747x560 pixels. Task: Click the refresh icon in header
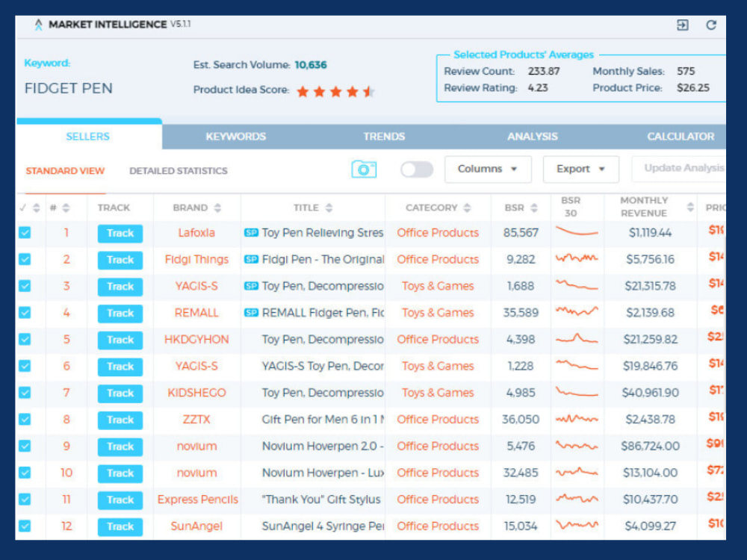pyautogui.click(x=711, y=25)
